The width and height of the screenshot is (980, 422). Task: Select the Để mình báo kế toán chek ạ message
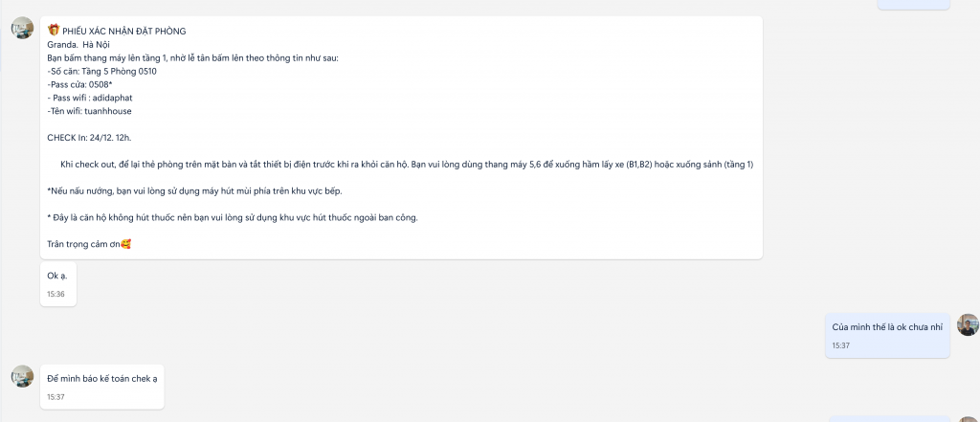(101, 387)
